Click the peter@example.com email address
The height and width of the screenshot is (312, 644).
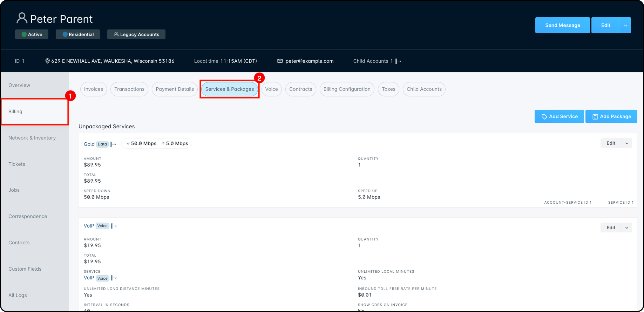[x=310, y=61]
